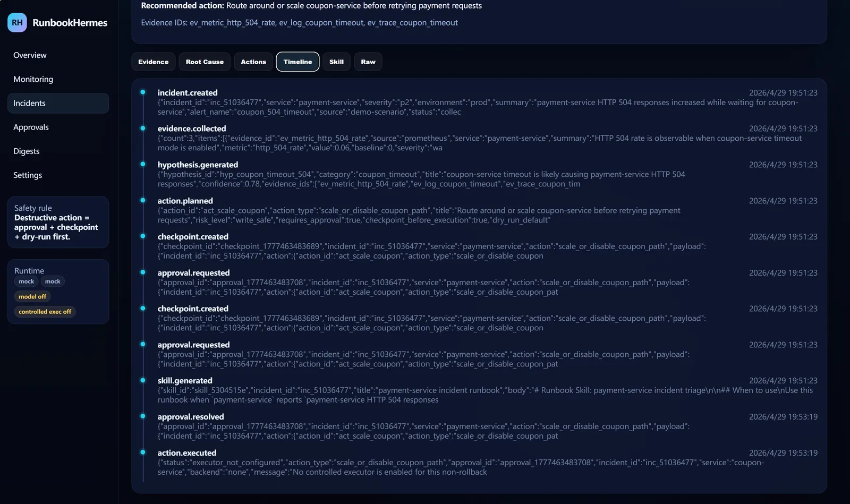Image resolution: width=850 pixels, height=504 pixels.
Task: Click the approval.resolved timeline dot
Action: [143, 416]
